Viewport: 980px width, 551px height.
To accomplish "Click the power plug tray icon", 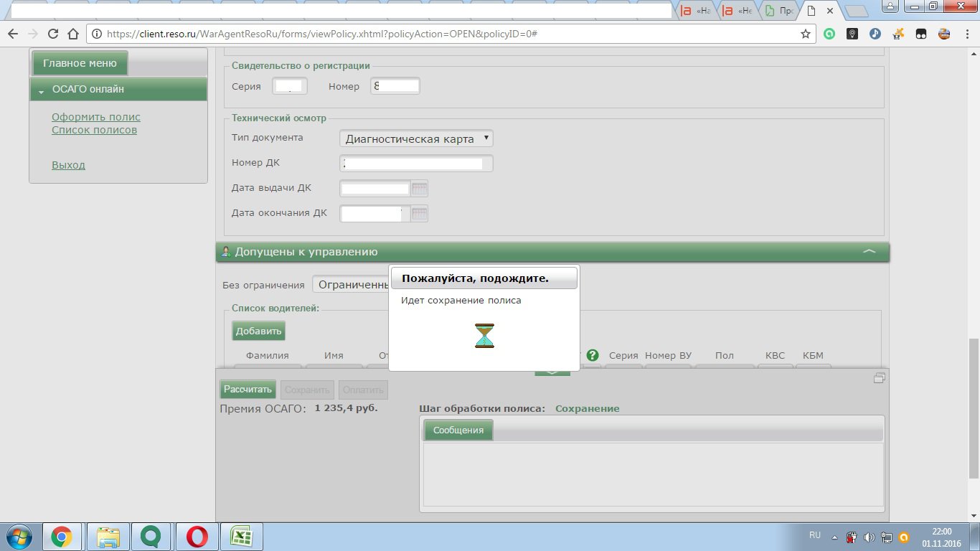I will [852, 536].
